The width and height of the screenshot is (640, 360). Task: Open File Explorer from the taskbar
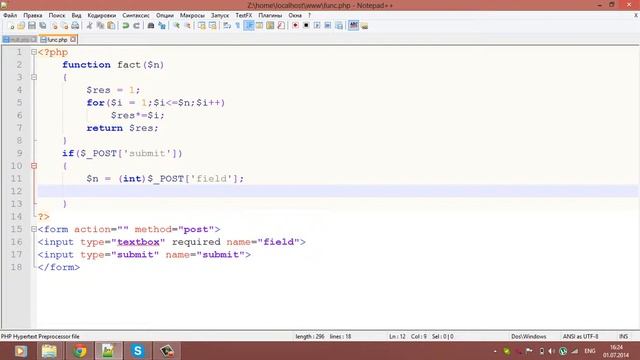pyautogui.click(x=49, y=351)
